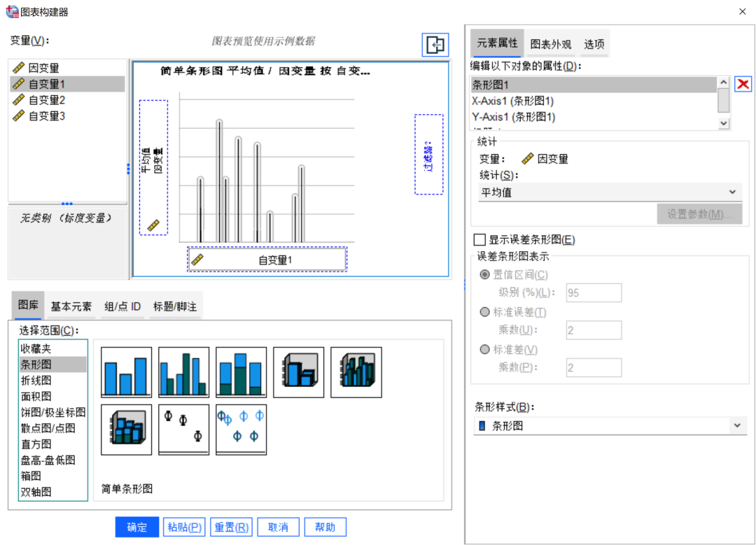This screenshot has height=545, width=756.
Task: Select 饼图/极坐标图 in the gallery list
Action: click(53, 412)
